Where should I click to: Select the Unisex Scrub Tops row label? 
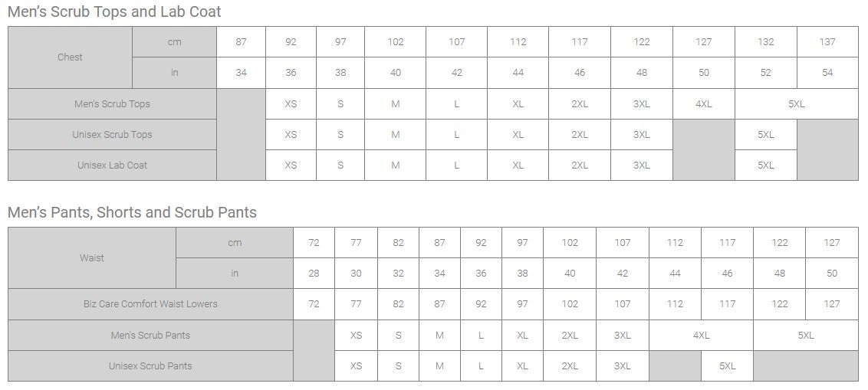click(x=112, y=134)
